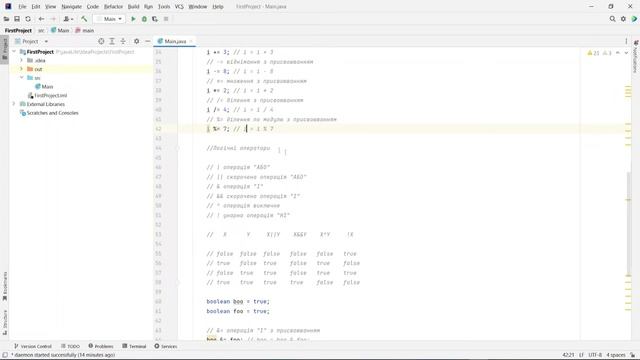Open Search Everywhere magnifier icon

click(612, 19)
